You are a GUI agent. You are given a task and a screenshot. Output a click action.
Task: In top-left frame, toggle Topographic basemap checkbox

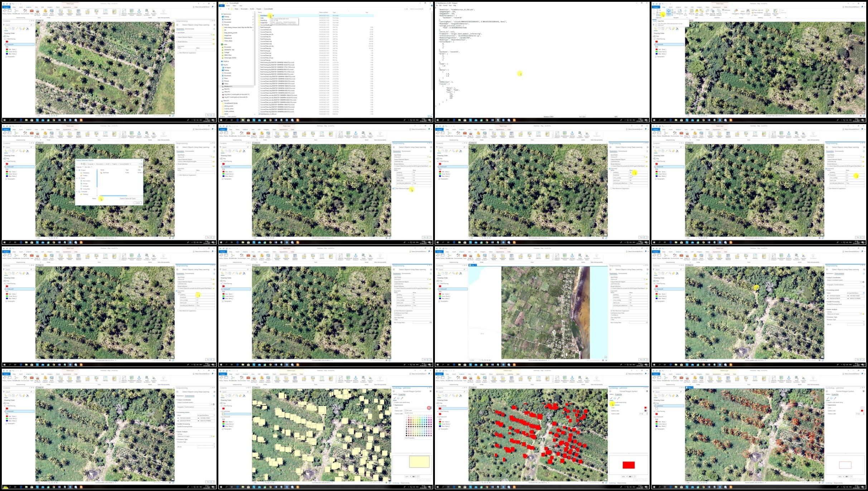[6, 57]
